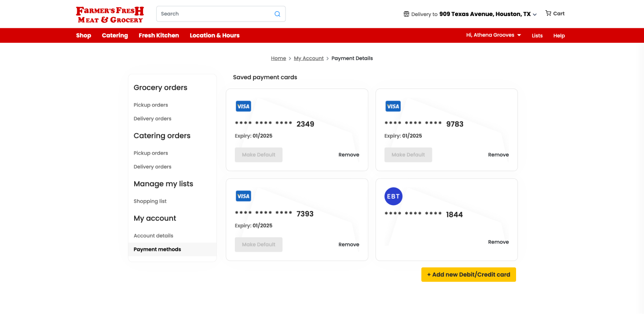Make card ending 7393 the default
The width and height of the screenshot is (644, 314).
[x=258, y=244]
